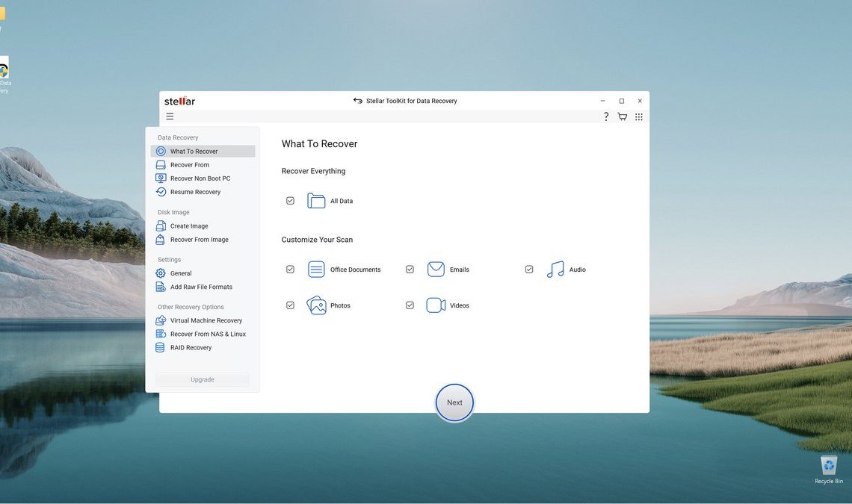Open the hamburger menu icon
852x504 pixels.
(x=170, y=116)
